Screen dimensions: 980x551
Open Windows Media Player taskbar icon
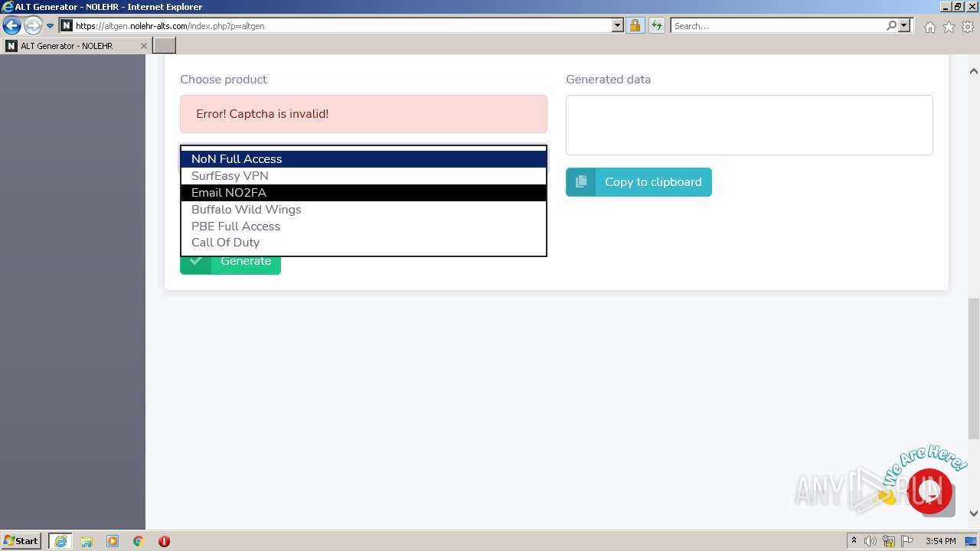coord(113,541)
